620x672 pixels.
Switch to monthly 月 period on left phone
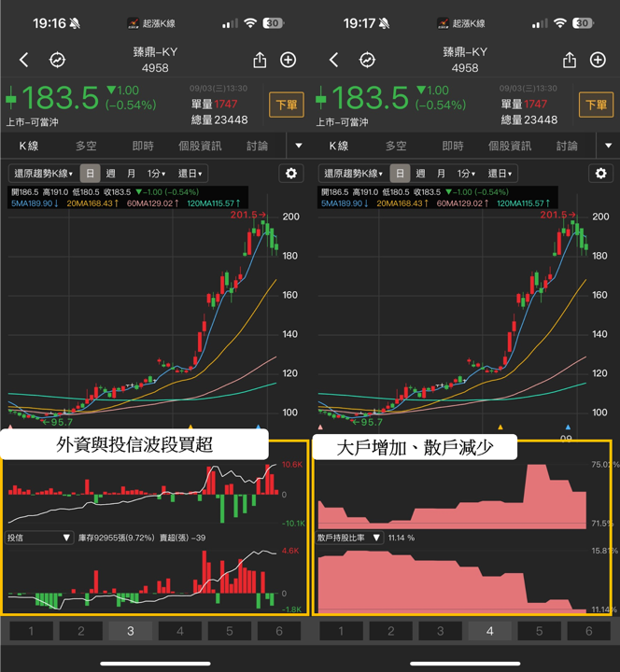click(x=132, y=174)
